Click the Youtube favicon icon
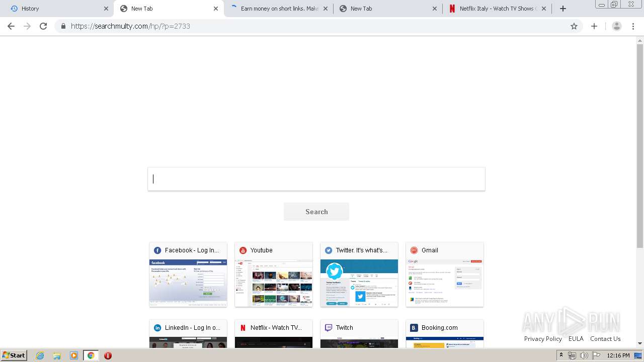 [x=243, y=250]
